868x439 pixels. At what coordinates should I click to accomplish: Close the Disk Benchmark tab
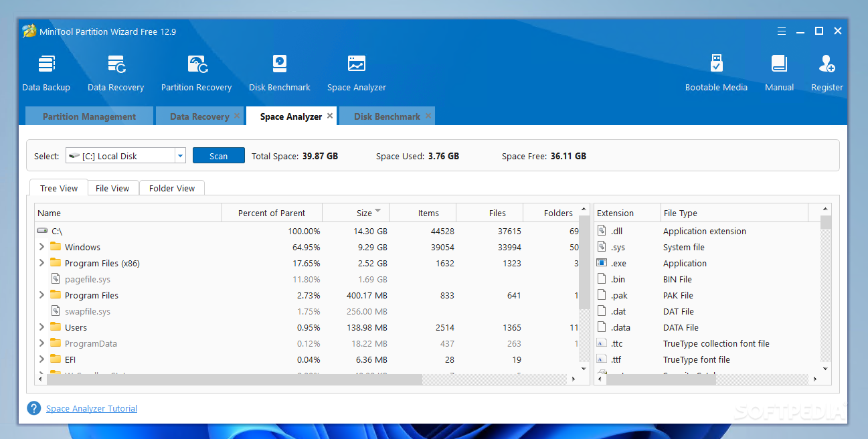428,116
